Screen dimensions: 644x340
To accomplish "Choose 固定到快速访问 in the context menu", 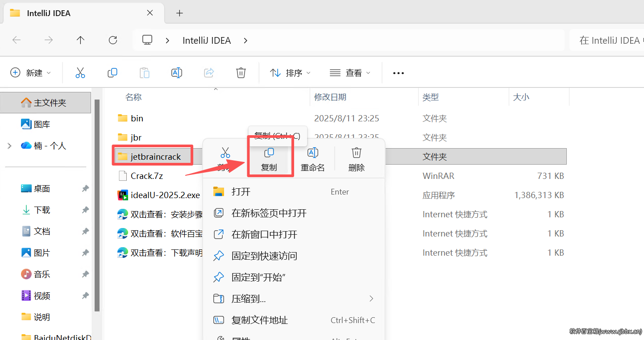I will (294, 256).
